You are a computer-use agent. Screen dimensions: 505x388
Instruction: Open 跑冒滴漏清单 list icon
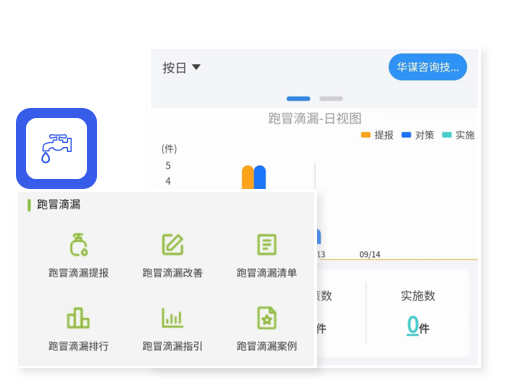click(x=267, y=245)
